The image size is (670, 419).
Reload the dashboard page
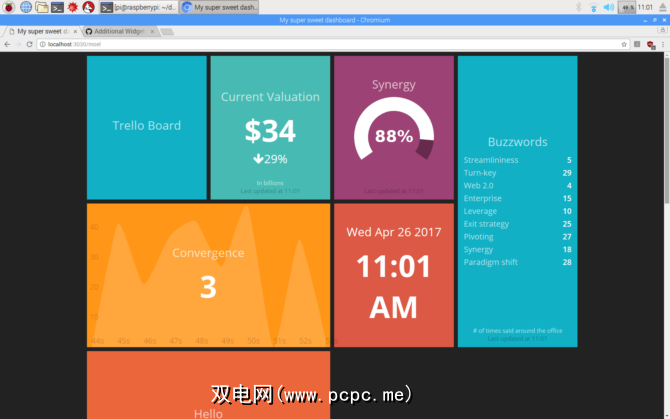[29, 44]
